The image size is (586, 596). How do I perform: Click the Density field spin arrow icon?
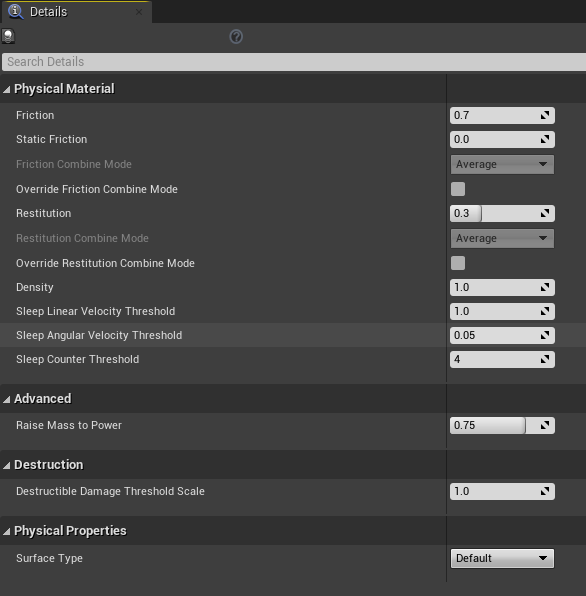(545, 287)
